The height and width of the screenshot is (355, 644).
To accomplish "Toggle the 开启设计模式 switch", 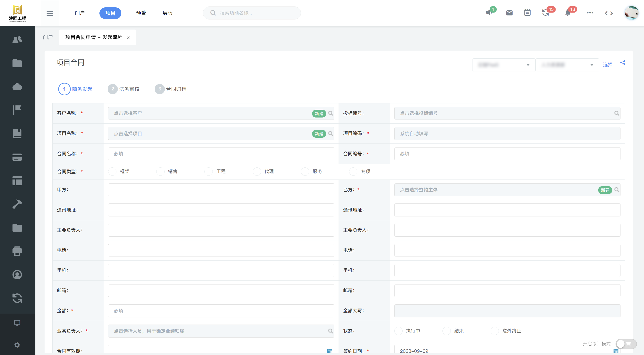I will 626,344.
